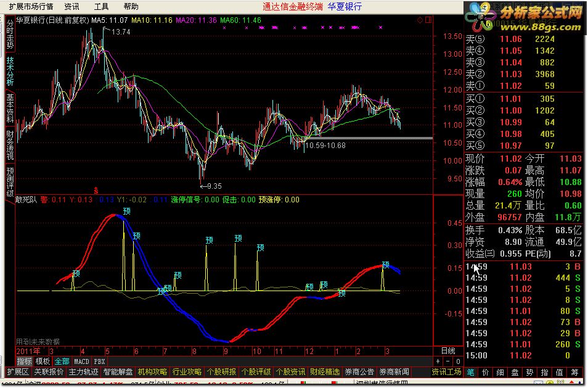
Task: Open 个股资讯 in the bottom bar
Action: click(290, 372)
